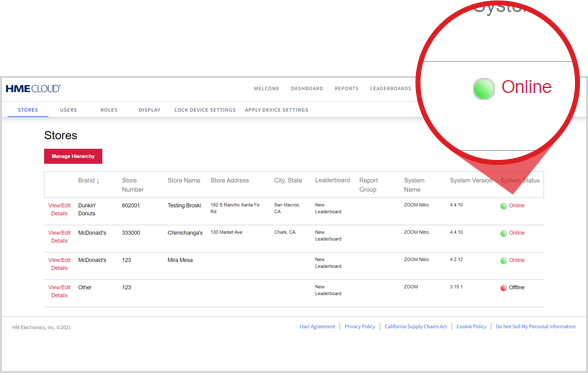Open the California Supply Chains Act link
588x373 pixels.
pyautogui.click(x=416, y=327)
